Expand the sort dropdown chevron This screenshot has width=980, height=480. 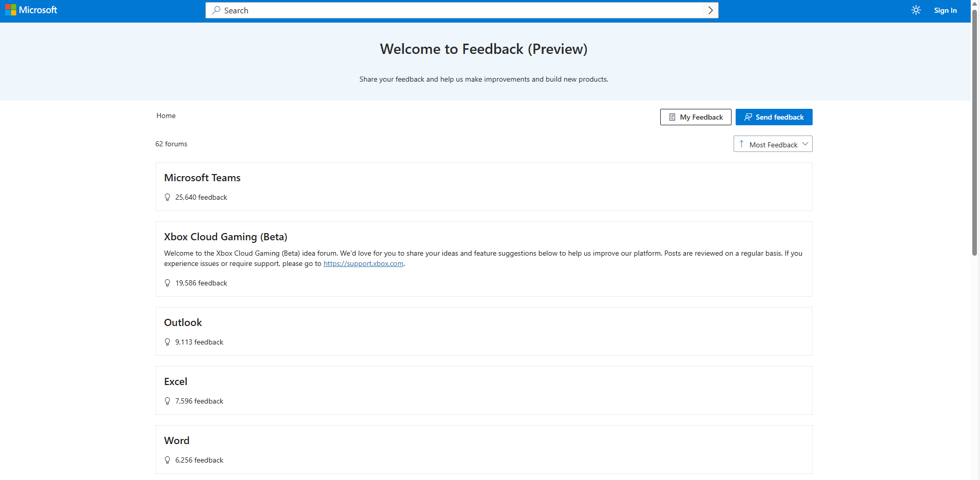click(805, 144)
